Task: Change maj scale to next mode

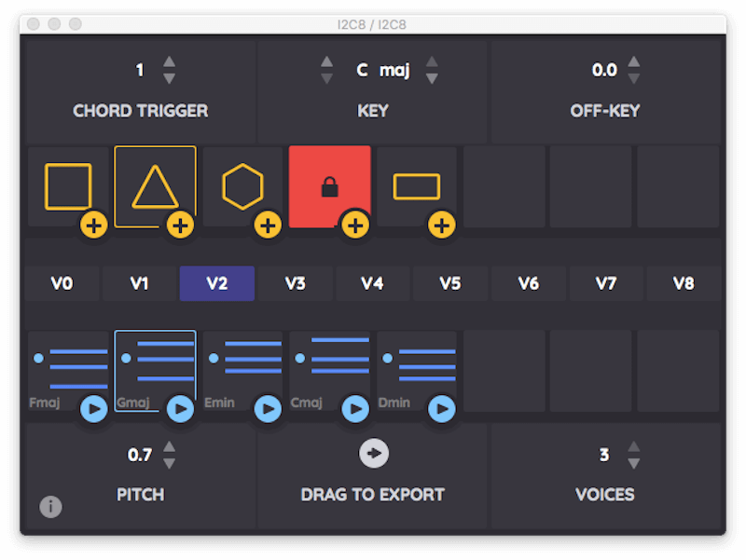Action: (432, 62)
